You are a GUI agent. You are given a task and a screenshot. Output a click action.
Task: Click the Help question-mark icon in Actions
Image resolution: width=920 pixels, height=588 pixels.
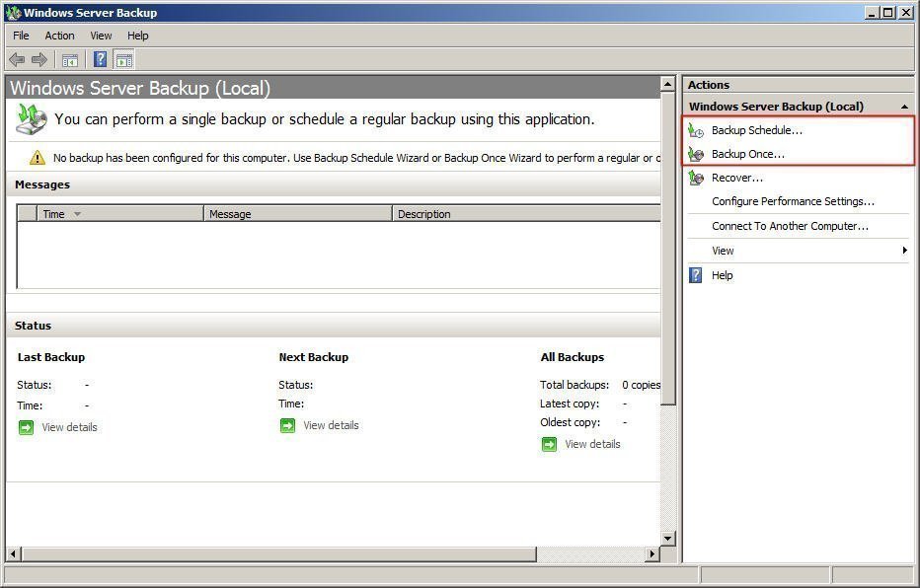(695, 275)
